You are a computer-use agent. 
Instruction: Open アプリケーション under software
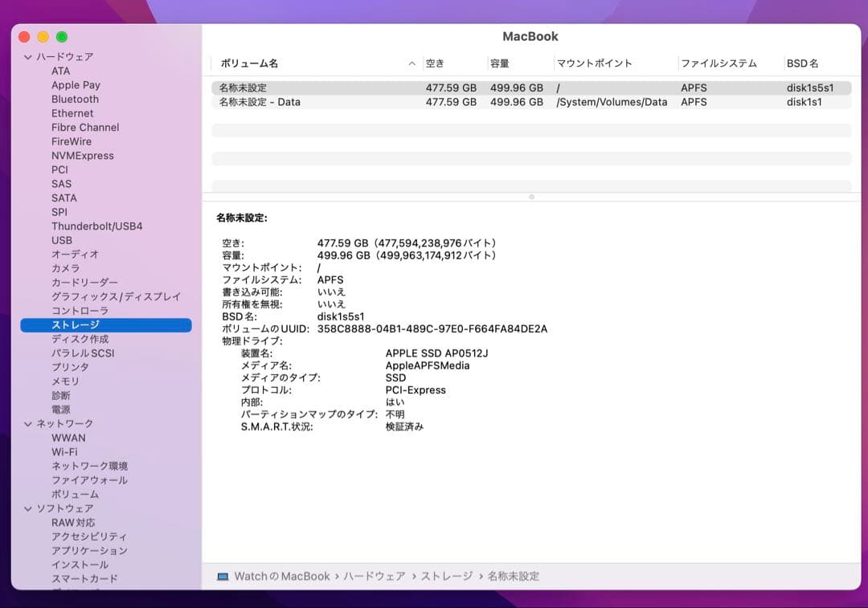(89, 551)
